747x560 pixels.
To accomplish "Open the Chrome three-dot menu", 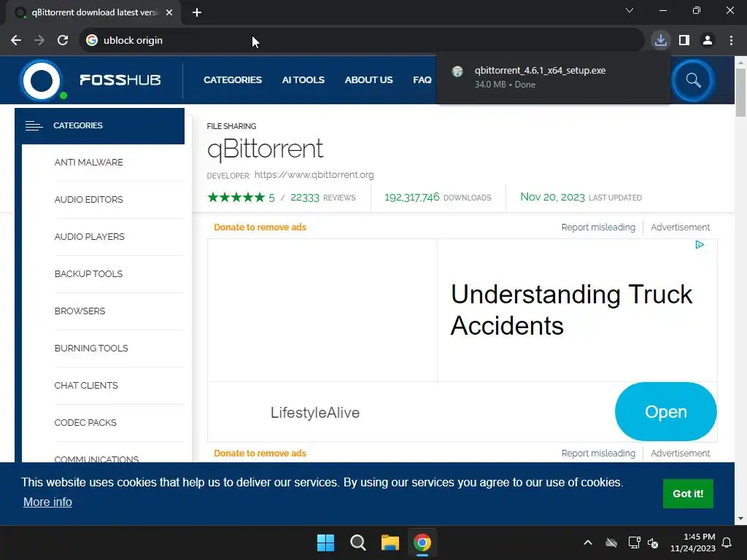I will click(731, 41).
